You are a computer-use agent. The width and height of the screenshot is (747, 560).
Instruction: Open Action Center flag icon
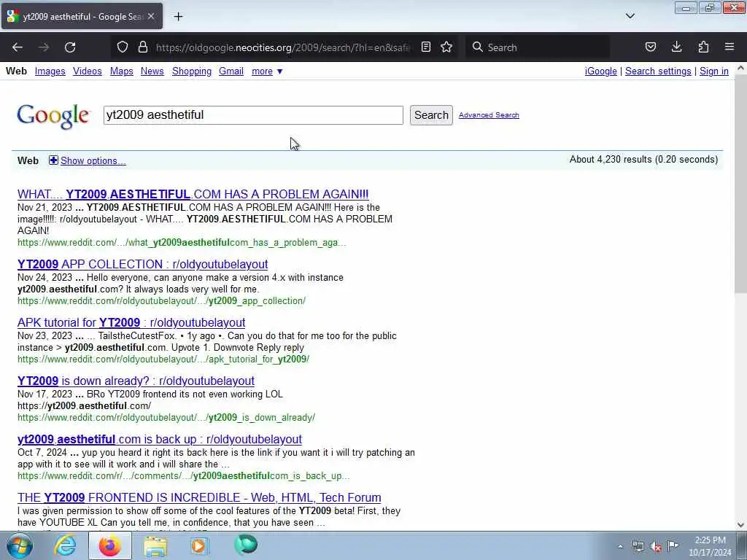[x=673, y=546]
